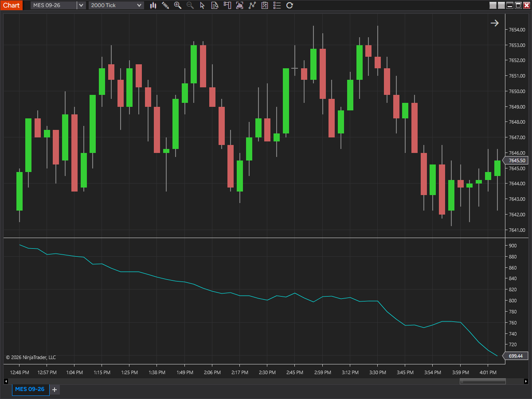Open the Chart Trader icon
Viewport: 532px width, 399px height.
[x=227, y=5]
